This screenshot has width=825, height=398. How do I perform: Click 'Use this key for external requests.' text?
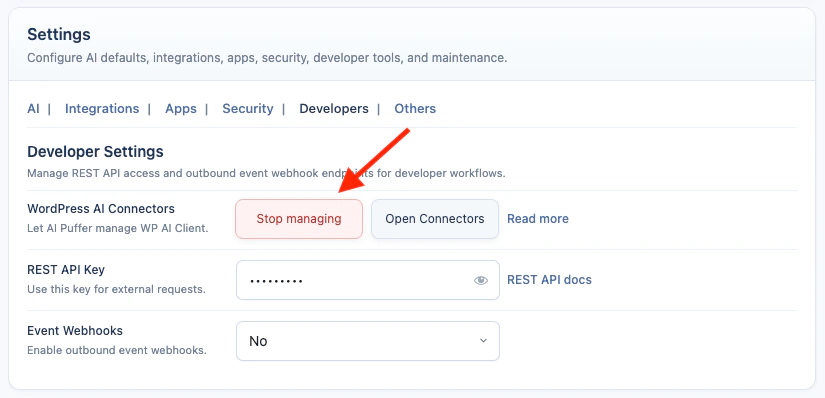coord(116,290)
